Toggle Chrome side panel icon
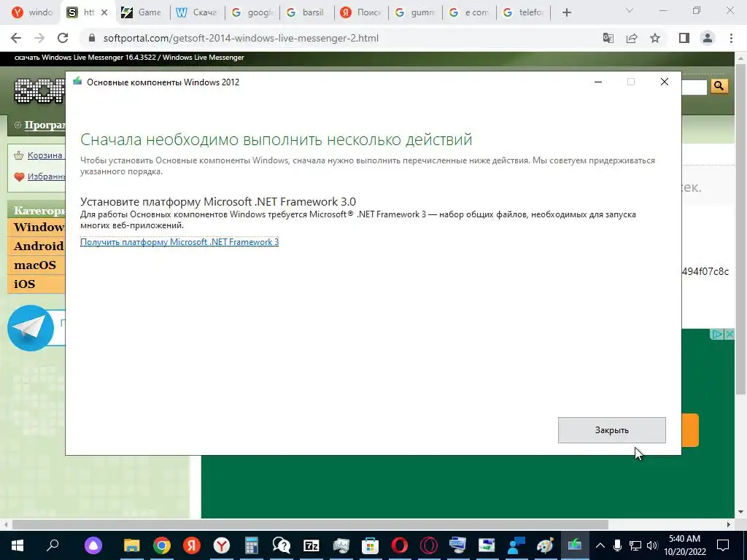This screenshot has height=560, width=747. click(x=684, y=38)
